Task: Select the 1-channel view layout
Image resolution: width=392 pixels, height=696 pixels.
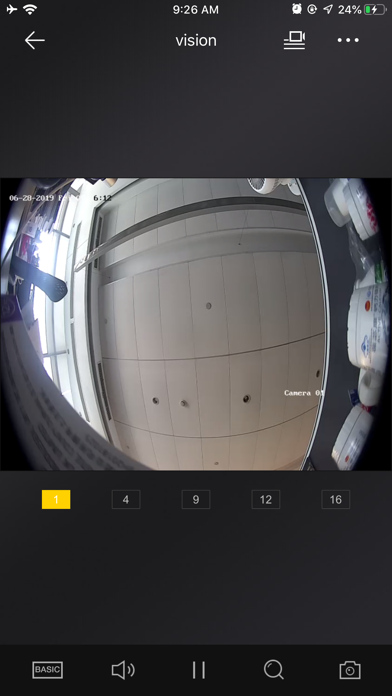Action: 56,499
